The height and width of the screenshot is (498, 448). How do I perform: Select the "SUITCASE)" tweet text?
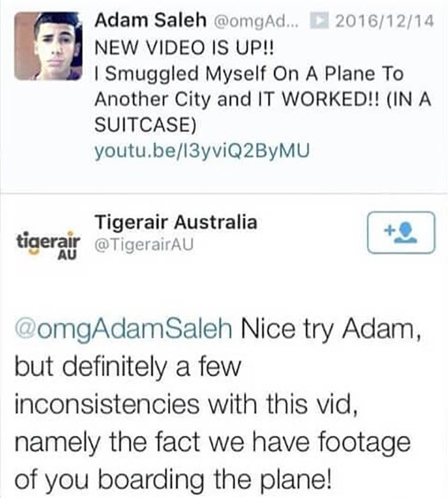(x=146, y=124)
